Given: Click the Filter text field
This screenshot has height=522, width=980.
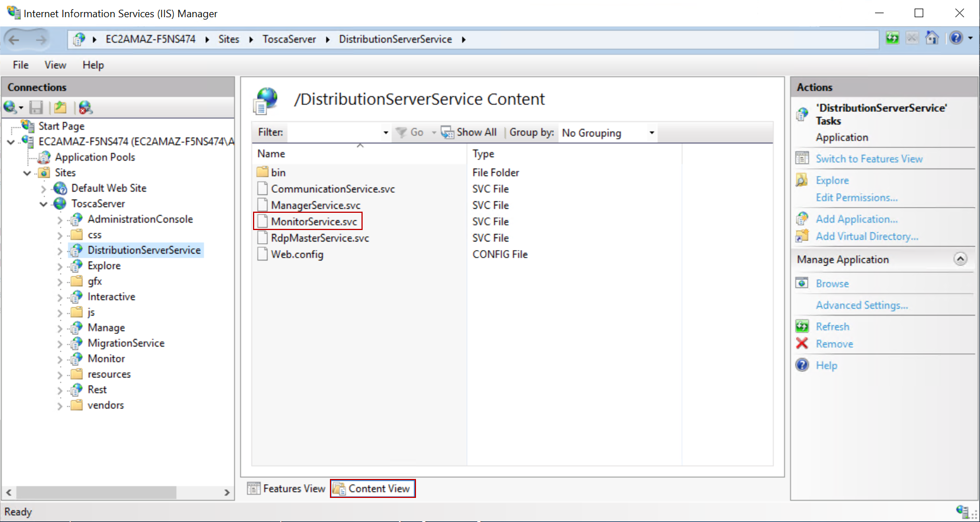Looking at the screenshot, I should pos(335,133).
